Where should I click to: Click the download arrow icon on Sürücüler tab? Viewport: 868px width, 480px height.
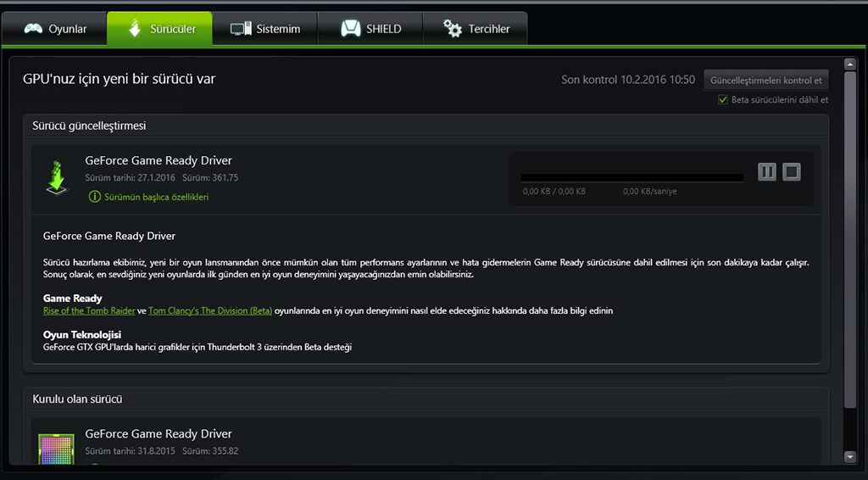[x=135, y=28]
